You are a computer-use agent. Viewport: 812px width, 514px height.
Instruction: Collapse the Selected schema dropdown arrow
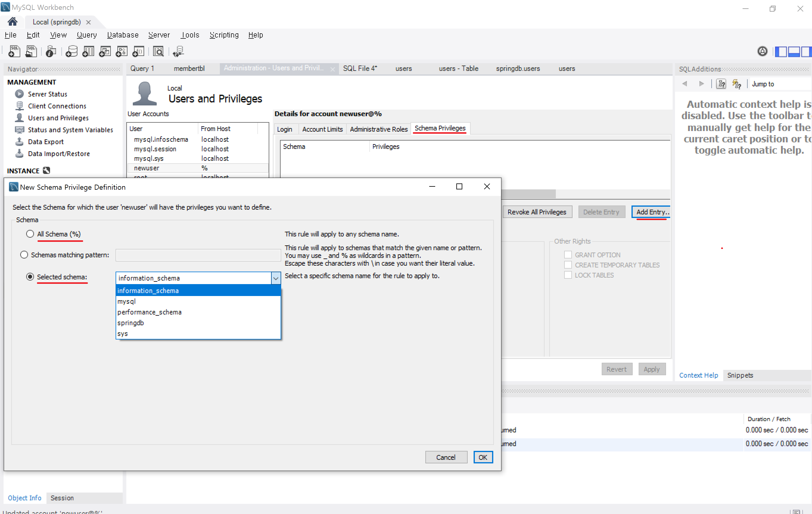pos(276,278)
